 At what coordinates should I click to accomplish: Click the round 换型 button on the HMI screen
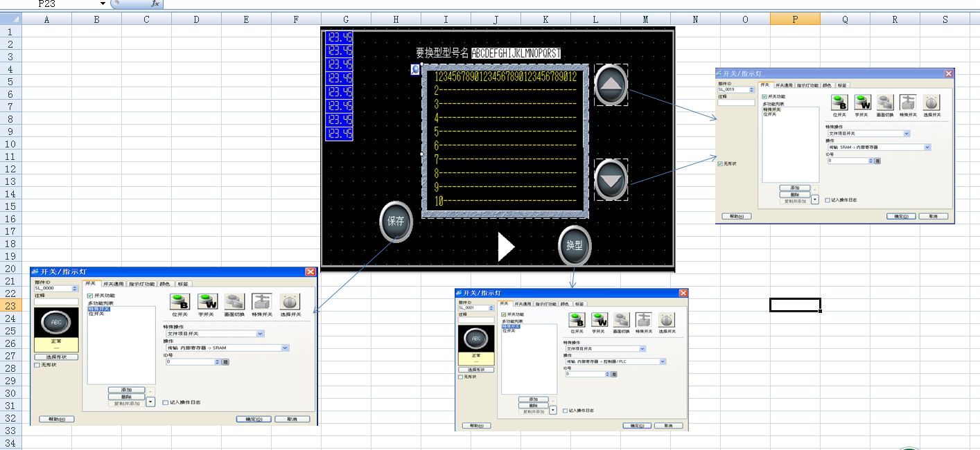(x=575, y=246)
